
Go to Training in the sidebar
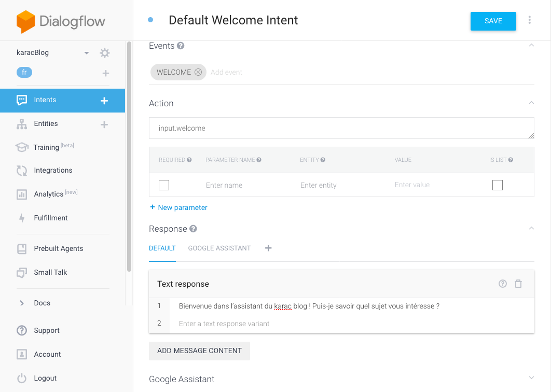pos(46,148)
